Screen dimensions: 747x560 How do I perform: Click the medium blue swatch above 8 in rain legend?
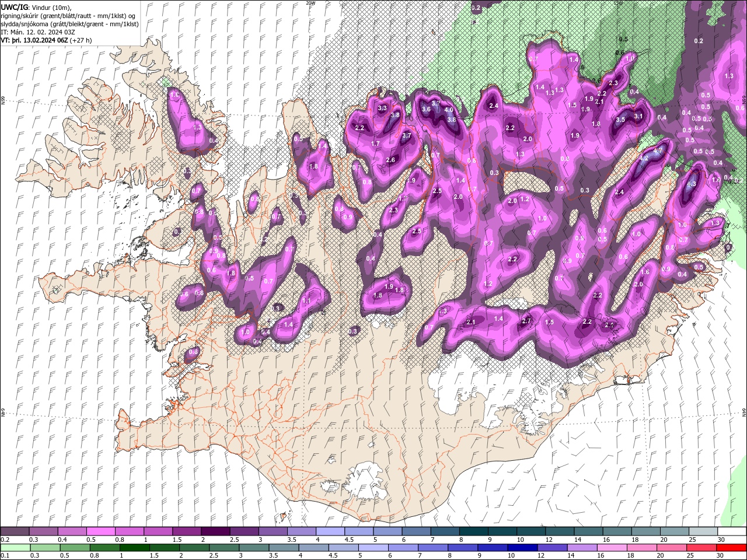[463, 548]
